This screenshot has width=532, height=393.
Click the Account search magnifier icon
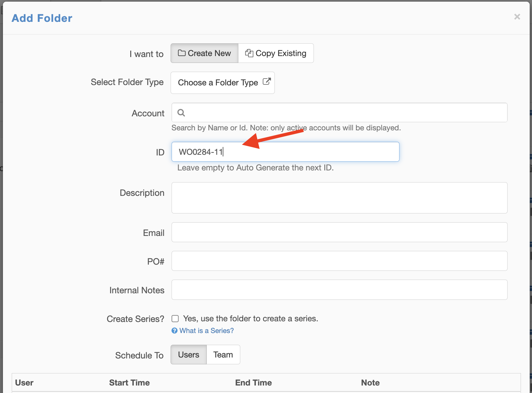click(x=181, y=113)
